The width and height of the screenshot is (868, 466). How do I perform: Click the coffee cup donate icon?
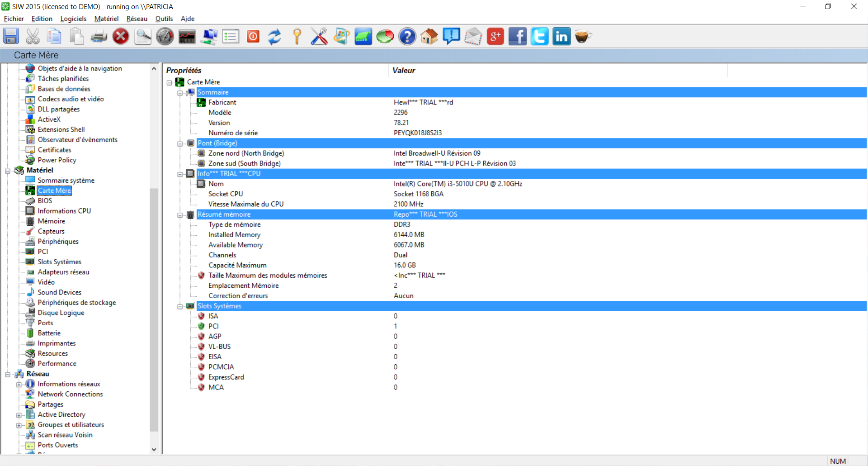pyautogui.click(x=584, y=36)
